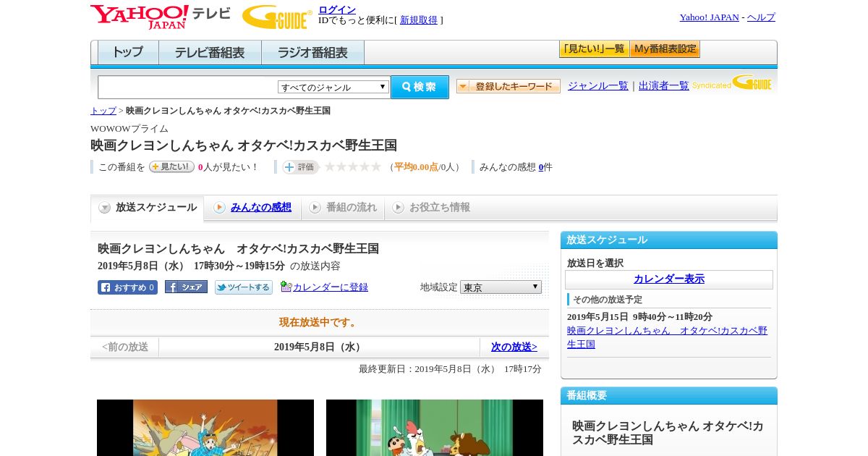Click the 評価 rating plus button
Image resolution: width=868 pixels, height=456 pixels.
click(x=300, y=167)
